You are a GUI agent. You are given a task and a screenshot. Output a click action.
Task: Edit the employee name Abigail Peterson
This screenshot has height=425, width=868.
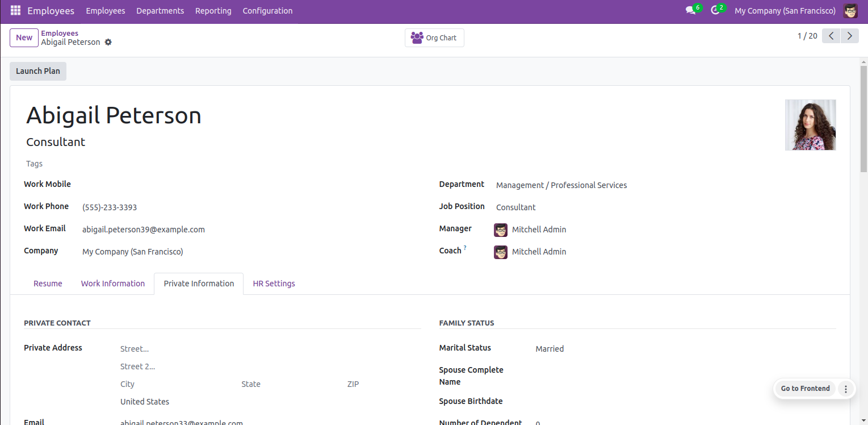114,115
